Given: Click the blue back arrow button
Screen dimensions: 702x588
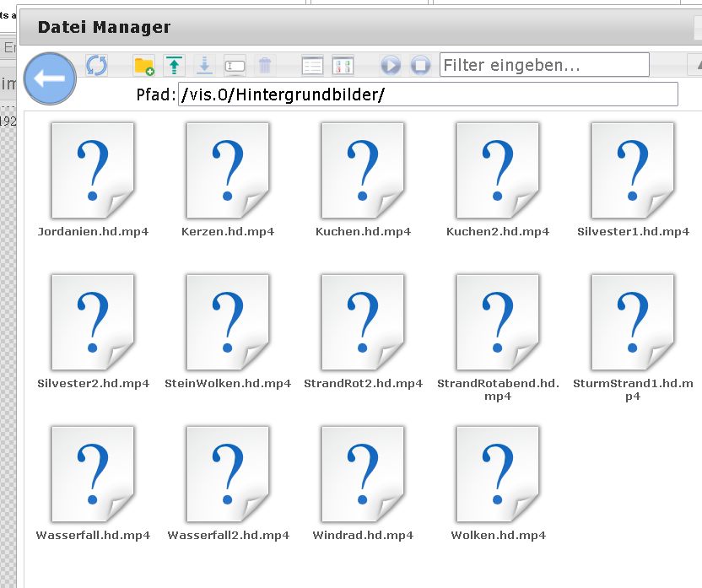Looking at the screenshot, I should [50, 78].
